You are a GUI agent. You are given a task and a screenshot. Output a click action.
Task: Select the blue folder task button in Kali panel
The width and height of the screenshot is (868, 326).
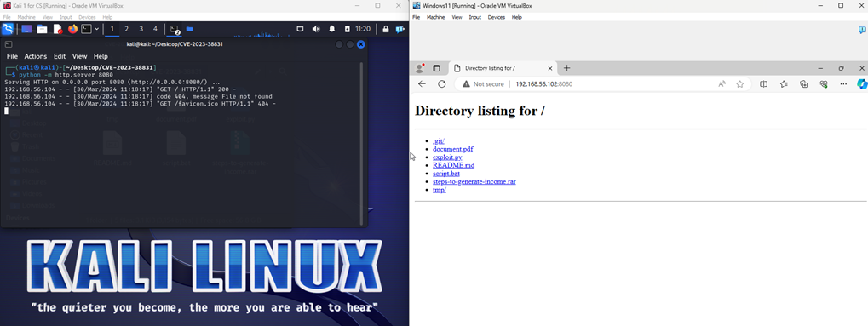[189, 29]
